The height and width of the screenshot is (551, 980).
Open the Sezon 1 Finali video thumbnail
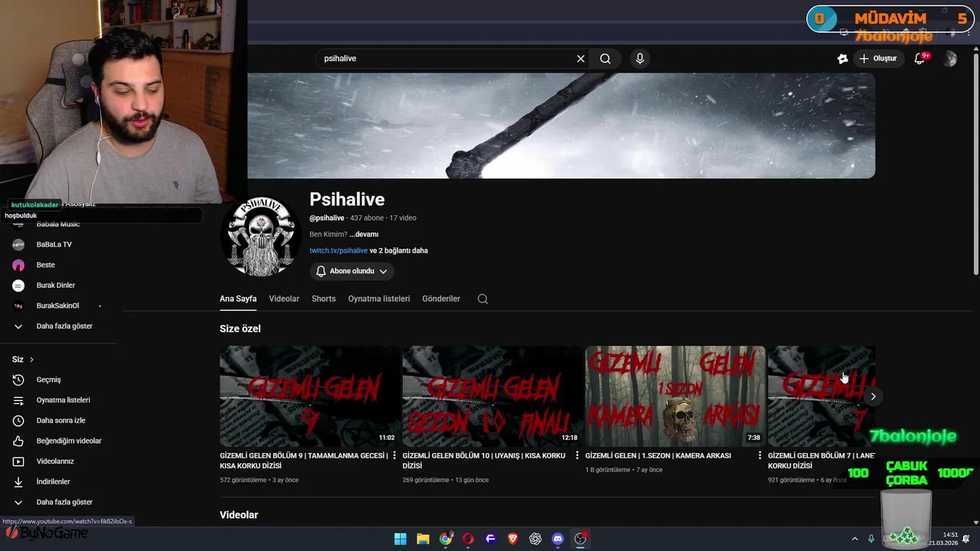pyautogui.click(x=492, y=396)
